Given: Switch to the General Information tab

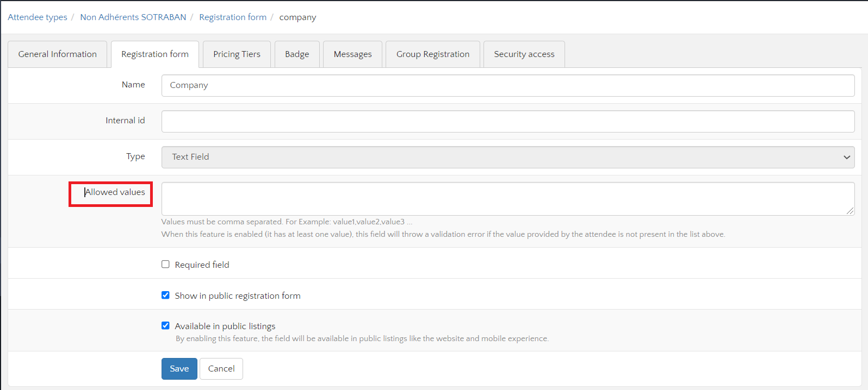Looking at the screenshot, I should [x=57, y=54].
